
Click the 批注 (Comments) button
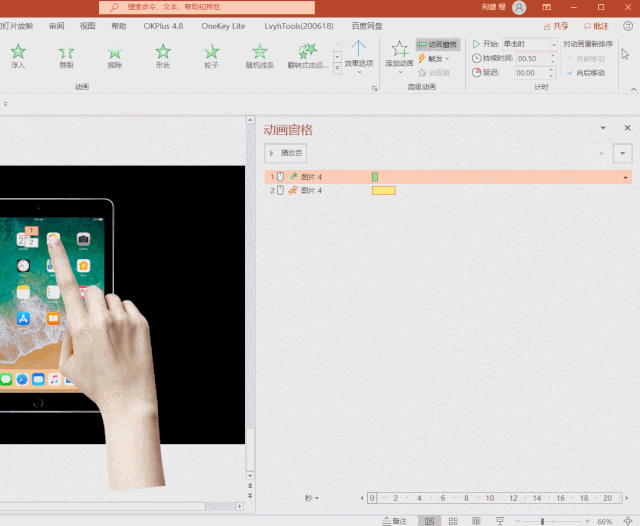[596, 26]
